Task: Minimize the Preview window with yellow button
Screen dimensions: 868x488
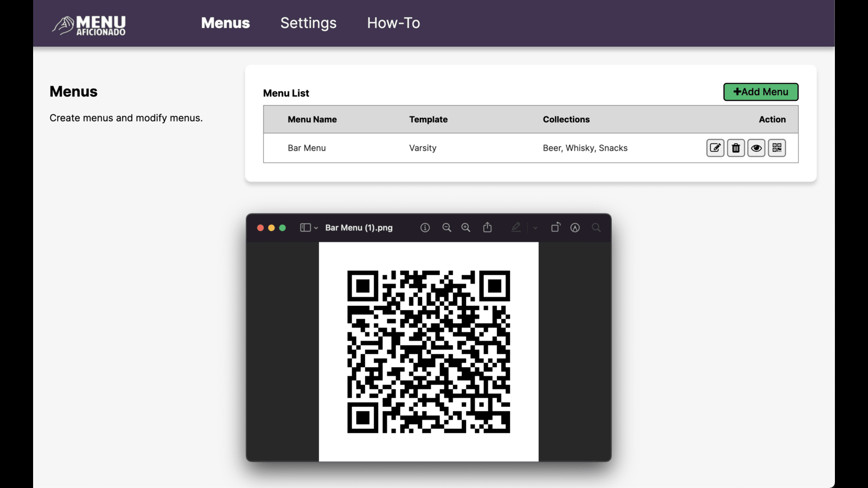Action: coord(271,228)
